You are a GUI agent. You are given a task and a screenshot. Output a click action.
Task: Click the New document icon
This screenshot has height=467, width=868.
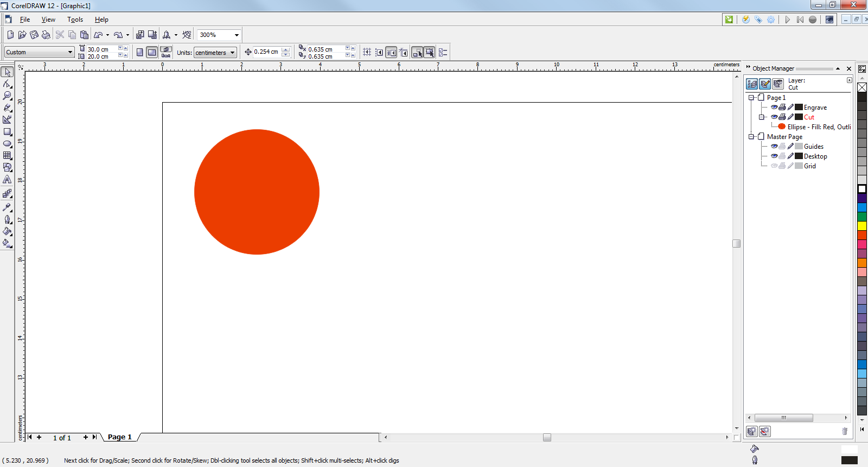[10, 35]
